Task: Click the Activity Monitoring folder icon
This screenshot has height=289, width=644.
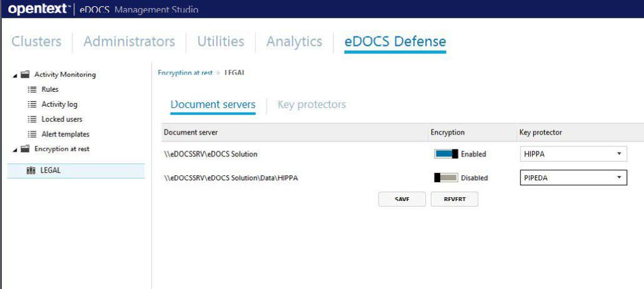Action: tap(25, 74)
